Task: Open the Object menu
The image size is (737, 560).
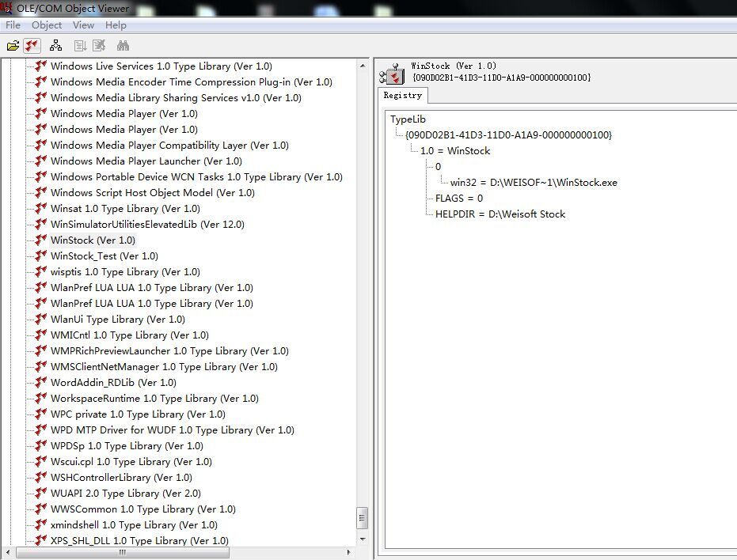Action: click(47, 25)
